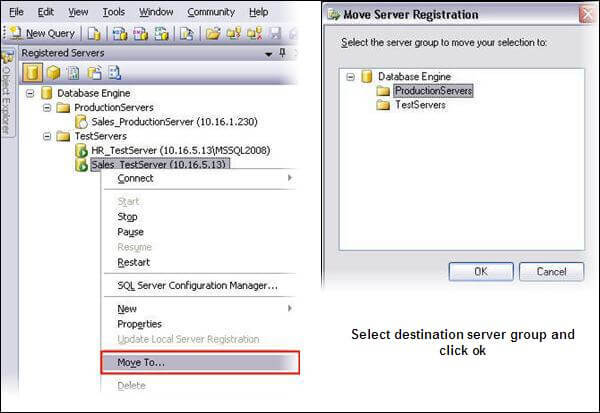Screen dimensions: 600x413
Task: Select the Database Engine server type icon
Action: (32, 72)
